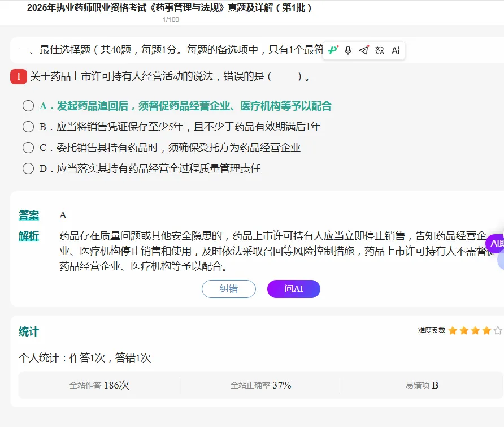Viewport: 504px width, 427px height.
Task: Select radio option A 发起药品追回后
Action: click(x=28, y=106)
